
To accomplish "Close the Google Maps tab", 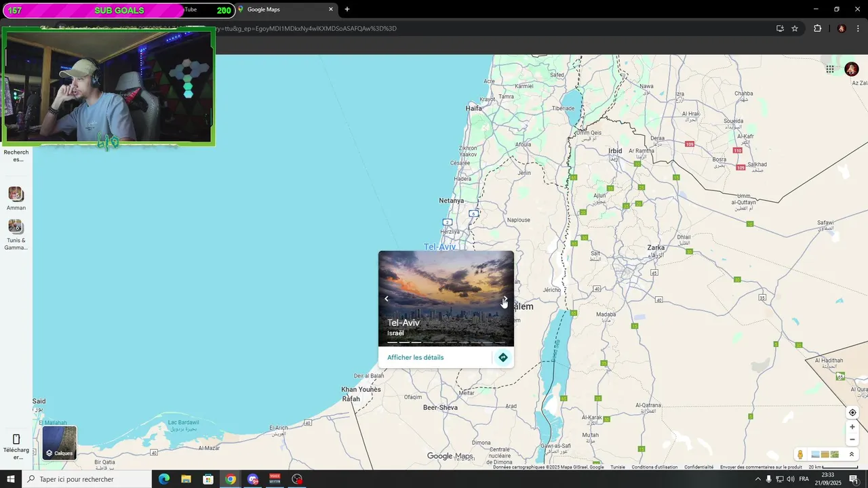I will tap(331, 9).
